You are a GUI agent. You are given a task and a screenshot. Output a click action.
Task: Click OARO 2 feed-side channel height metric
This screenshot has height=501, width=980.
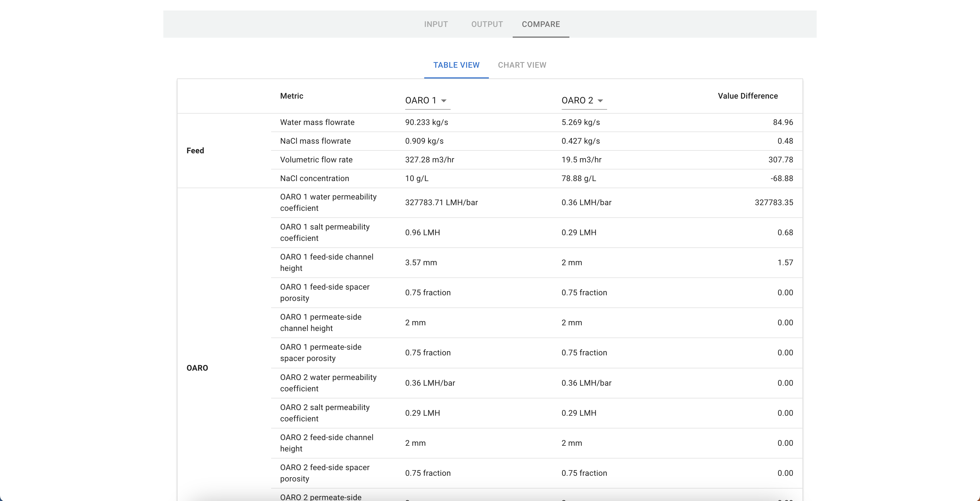(327, 443)
